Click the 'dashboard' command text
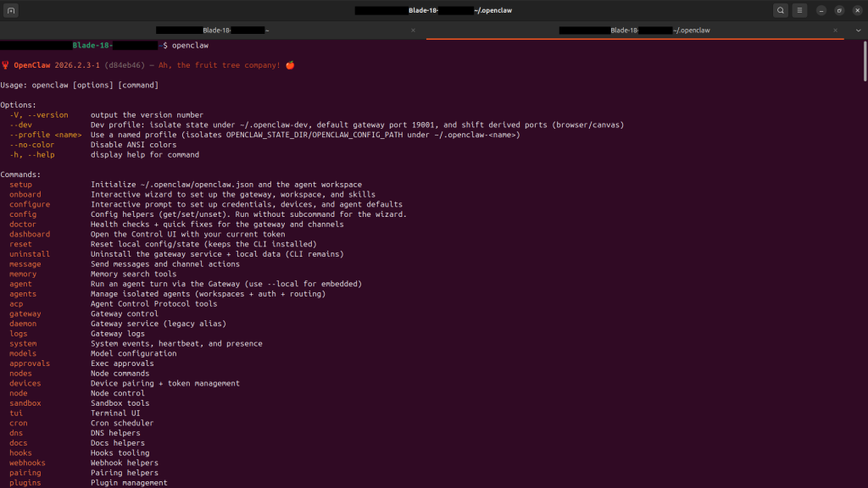Image resolution: width=868 pixels, height=488 pixels. [30, 235]
